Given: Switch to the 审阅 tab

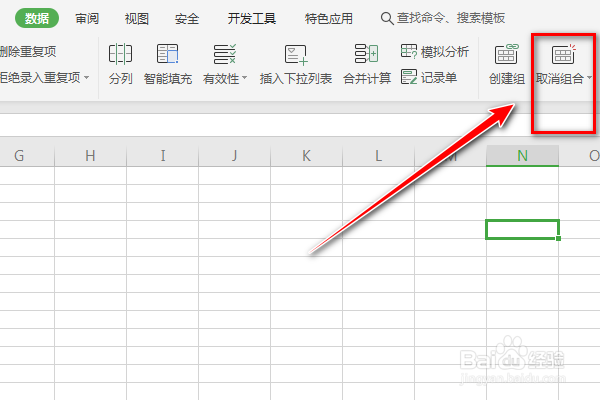Looking at the screenshot, I should [x=87, y=18].
